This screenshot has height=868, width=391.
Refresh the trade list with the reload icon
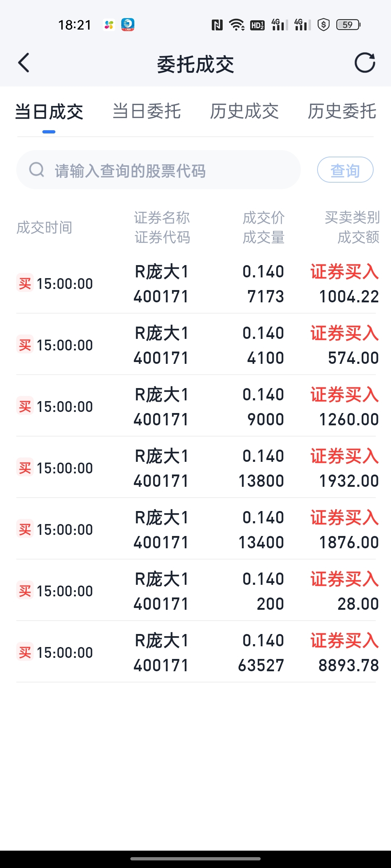pos(365,63)
